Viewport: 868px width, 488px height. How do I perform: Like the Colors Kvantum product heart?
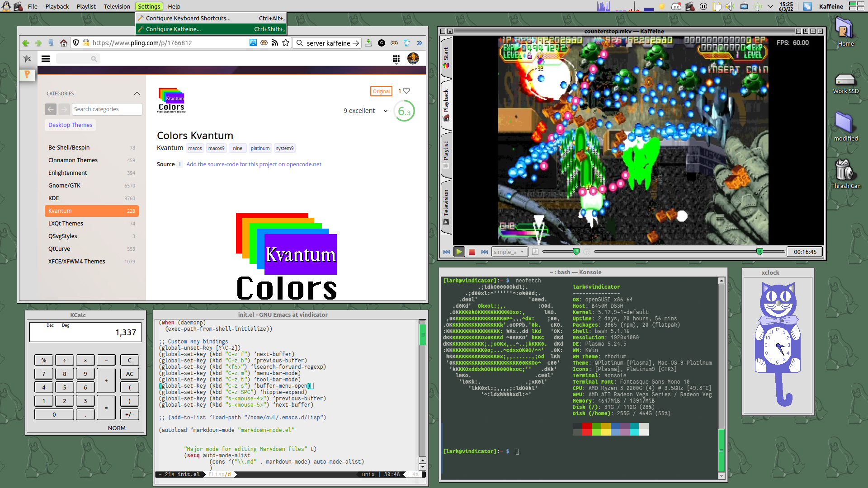(x=406, y=91)
